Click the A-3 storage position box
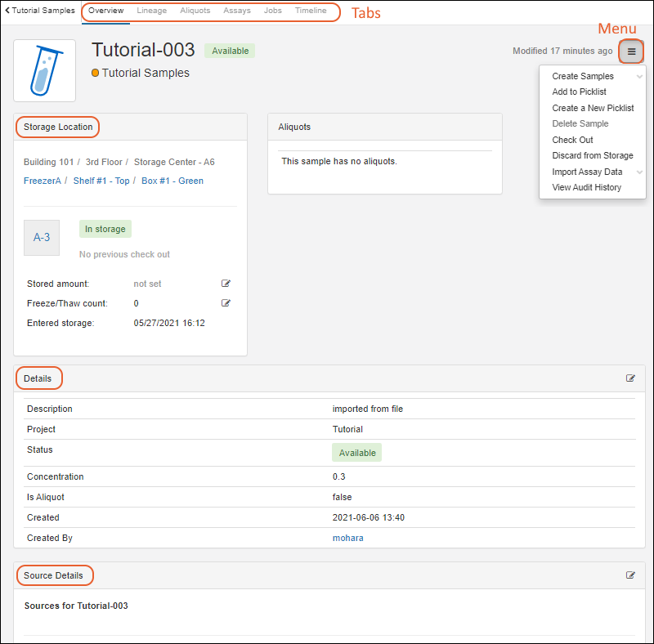 (42, 237)
